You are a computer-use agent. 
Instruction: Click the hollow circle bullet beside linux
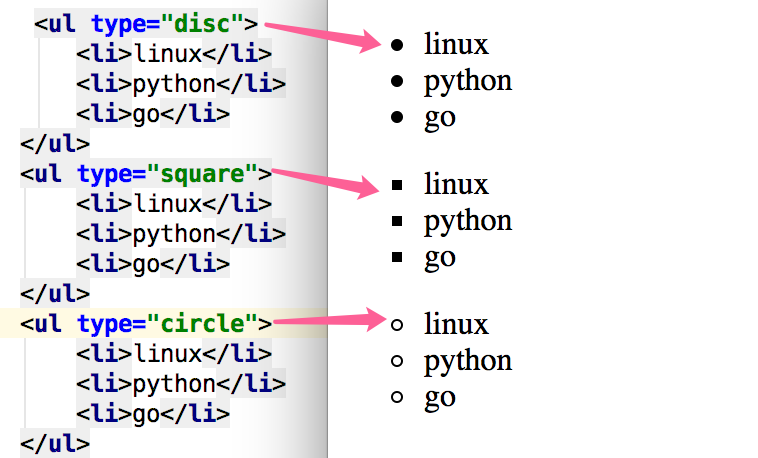(x=398, y=324)
